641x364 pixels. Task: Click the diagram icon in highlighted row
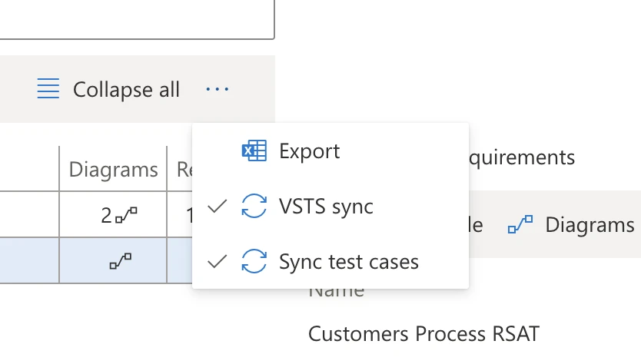[x=120, y=261]
